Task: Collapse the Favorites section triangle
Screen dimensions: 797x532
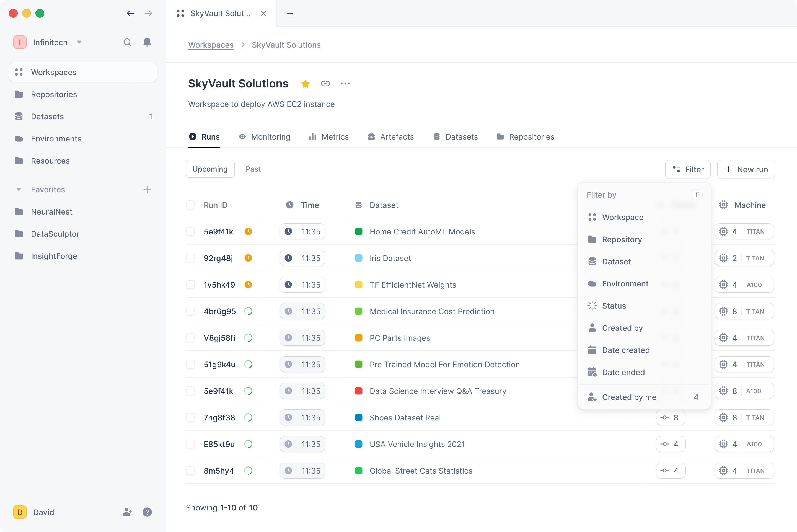Action: click(x=19, y=189)
